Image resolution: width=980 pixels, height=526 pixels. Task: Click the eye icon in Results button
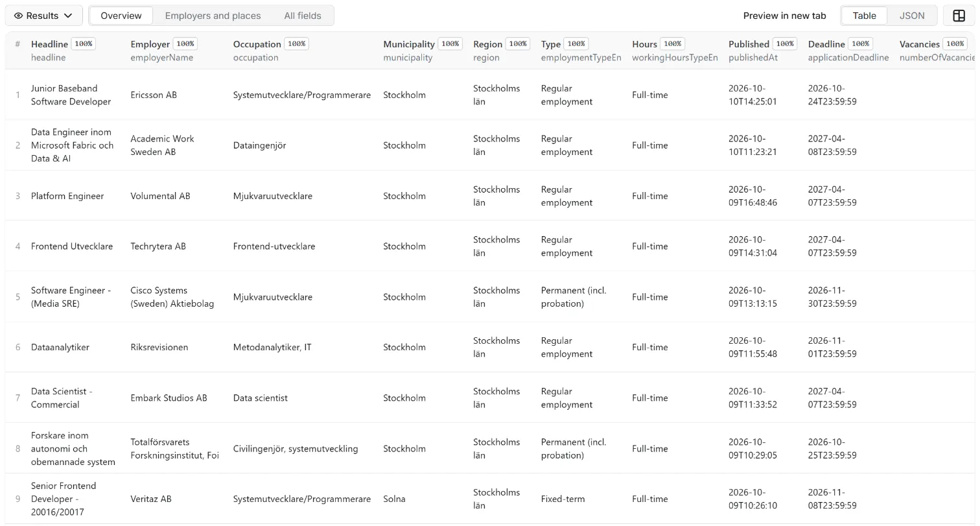18,16
